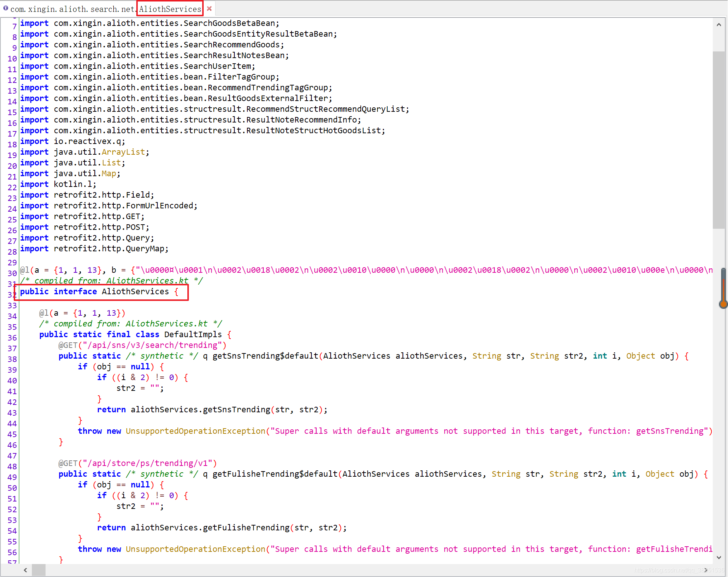
Task: Click line number 18 in the gutter
Action: pos(12,144)
